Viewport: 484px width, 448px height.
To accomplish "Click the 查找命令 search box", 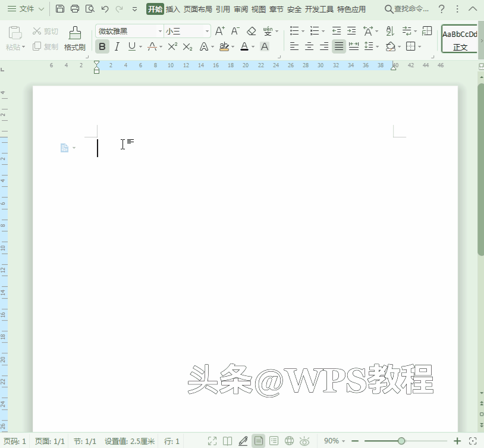I will click(x=407, y=9).
